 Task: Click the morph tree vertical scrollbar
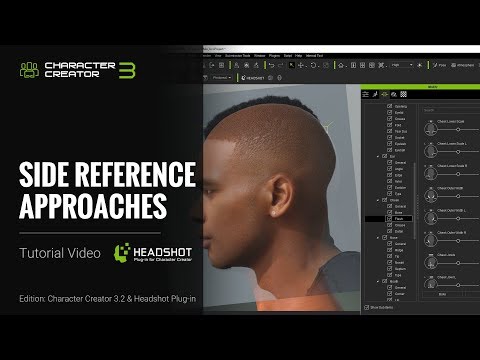point(414,201)
